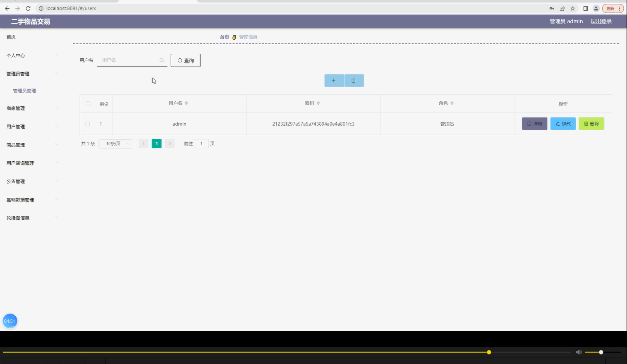The width and height of the screenshot is (627, 364).
Task: Click 退出登录 to log out
Action: coord(601,22)
